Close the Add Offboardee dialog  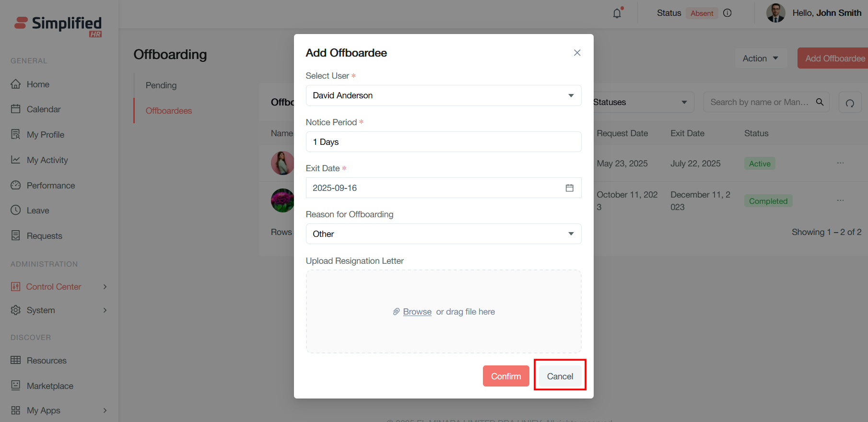click(x=577, y=53)
